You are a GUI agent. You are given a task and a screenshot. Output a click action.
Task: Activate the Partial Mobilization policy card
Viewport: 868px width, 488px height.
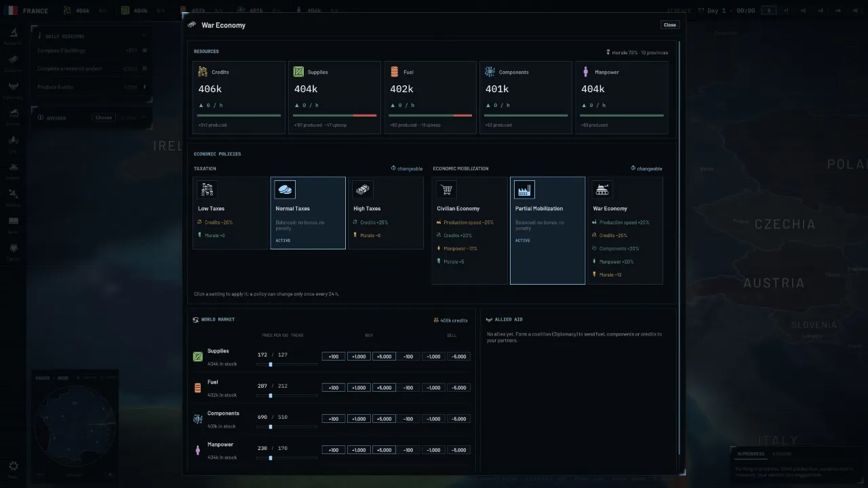click(x=547, y=230)
